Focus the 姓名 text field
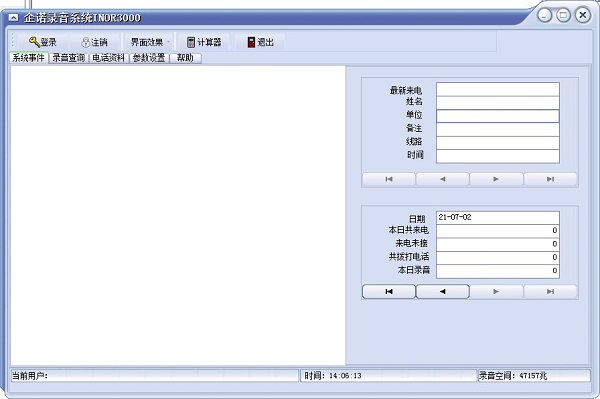The height and width of the screenshot is (399, 600). (498, 103)
